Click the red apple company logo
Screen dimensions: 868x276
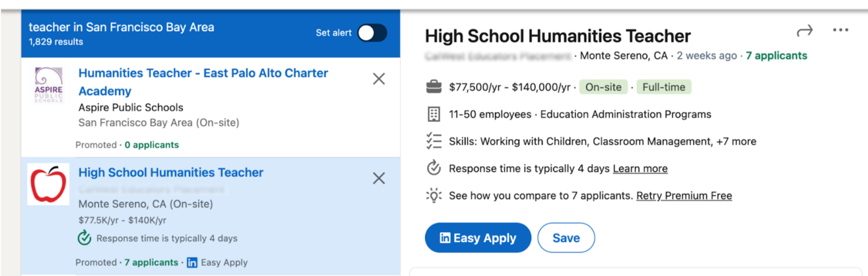[x=48, y=184]
